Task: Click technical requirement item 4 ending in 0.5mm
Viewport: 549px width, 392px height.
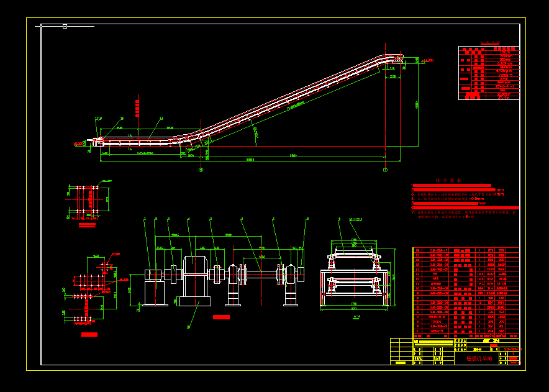Action: coord(448,199)
